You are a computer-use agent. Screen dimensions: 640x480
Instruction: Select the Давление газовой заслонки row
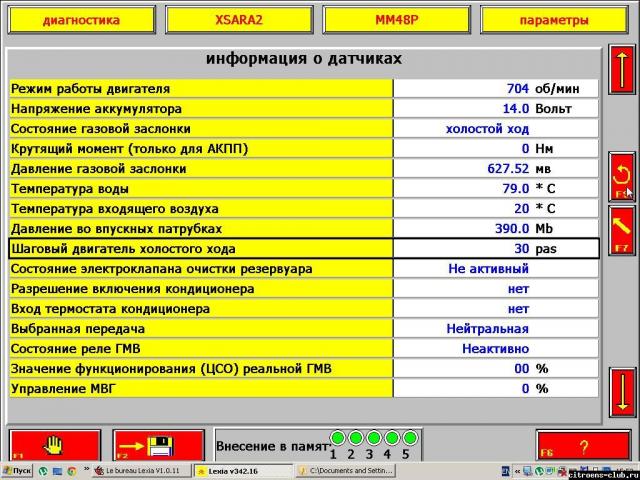(x=304, y=169)
